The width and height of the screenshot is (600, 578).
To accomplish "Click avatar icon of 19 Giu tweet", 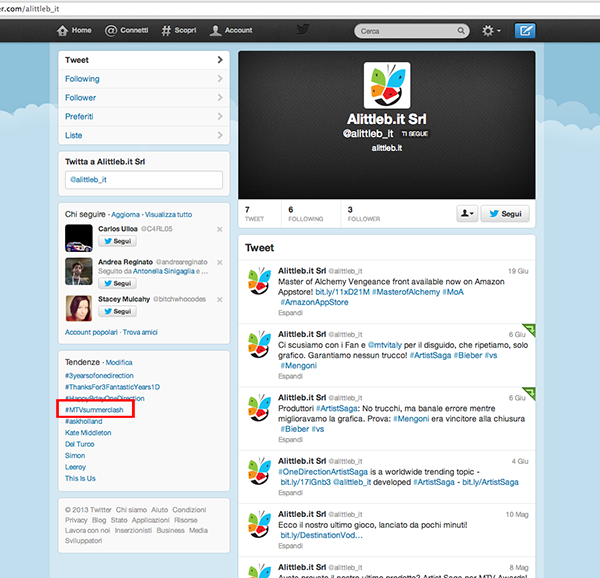I will tap(259, 281).
